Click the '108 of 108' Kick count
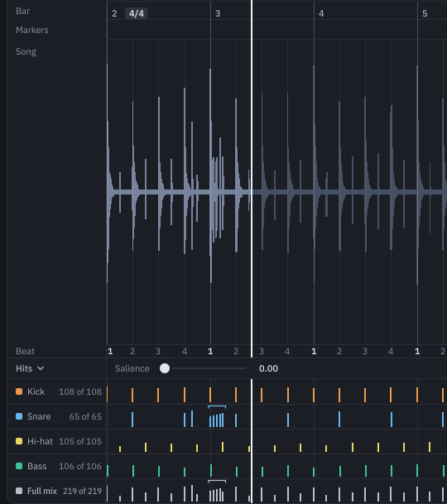Viewport: 447px width, 504px height. click(80, 391)
